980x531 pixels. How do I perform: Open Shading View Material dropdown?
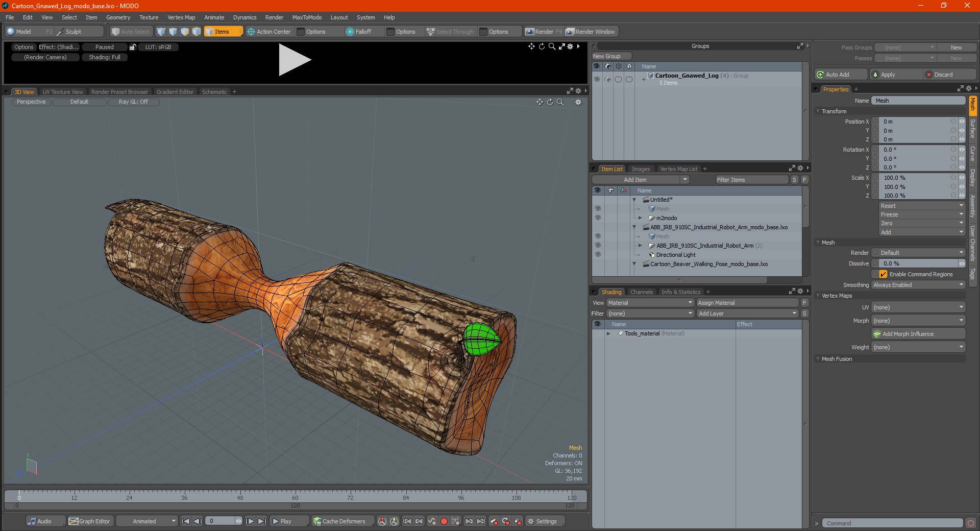click(x=650, y=303)
